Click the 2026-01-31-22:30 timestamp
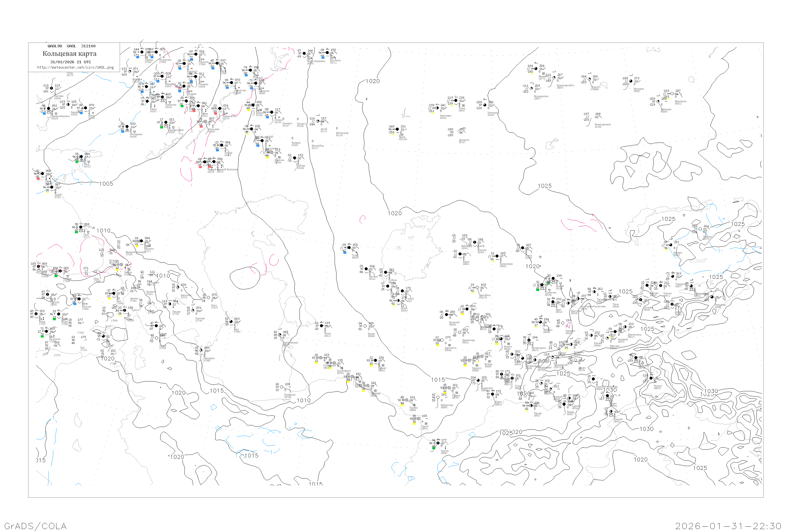 (x=728, y=526)
